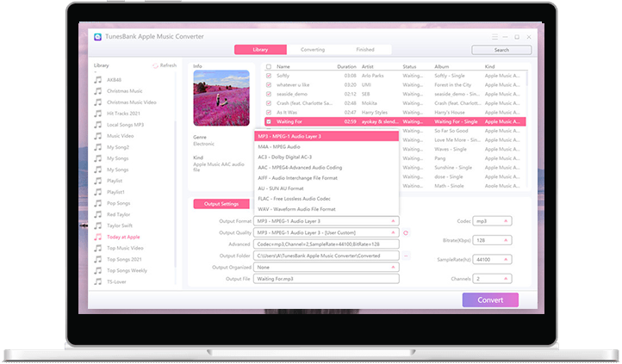The width and height of the screenshot is (622, 364).
Task: Click Music Video playlist icon
Action: 97,136
